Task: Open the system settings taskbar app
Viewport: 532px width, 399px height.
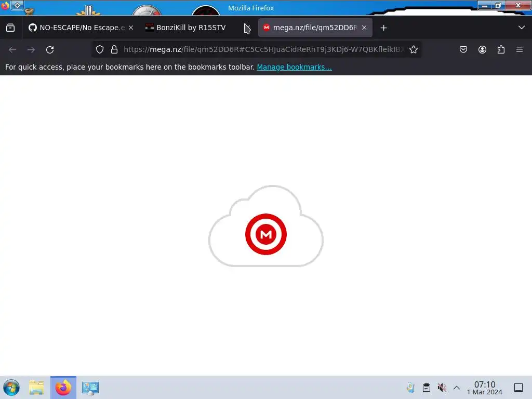Action: [90, 388]
